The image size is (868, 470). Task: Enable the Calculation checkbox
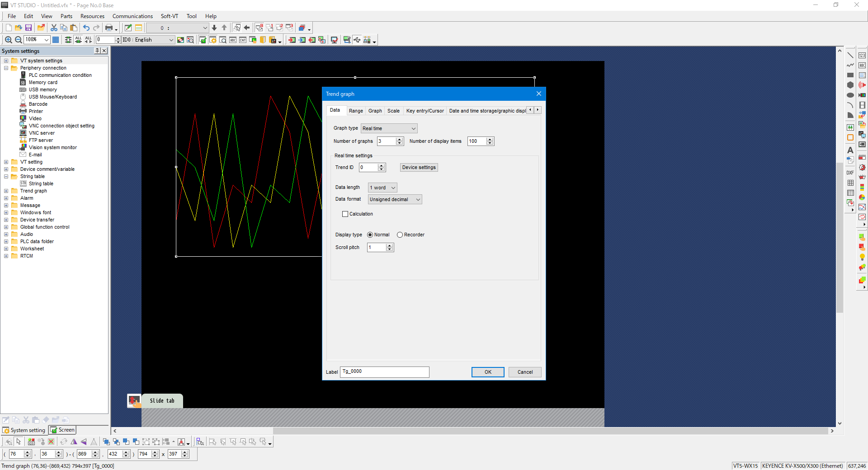point(345,214)
